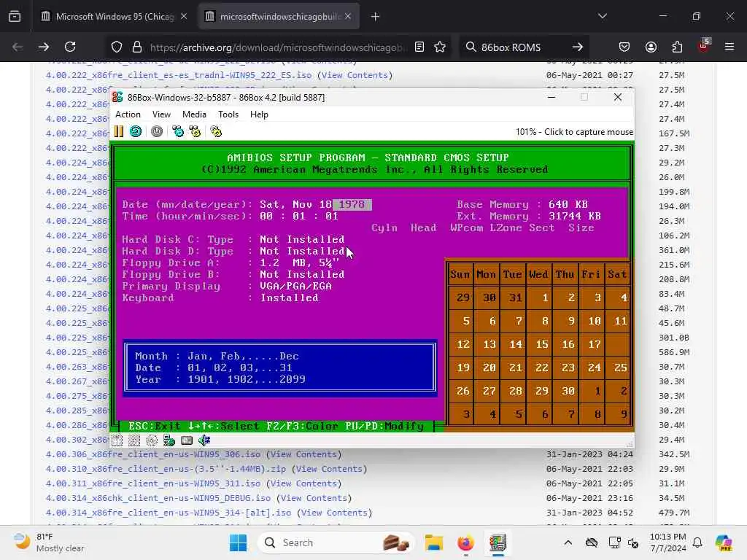The height and width of the screenshot is (560, 747).
Task: Send Ctrl+Alt+Esc using the 86Box toolbar icon
Action: (195, 131)
